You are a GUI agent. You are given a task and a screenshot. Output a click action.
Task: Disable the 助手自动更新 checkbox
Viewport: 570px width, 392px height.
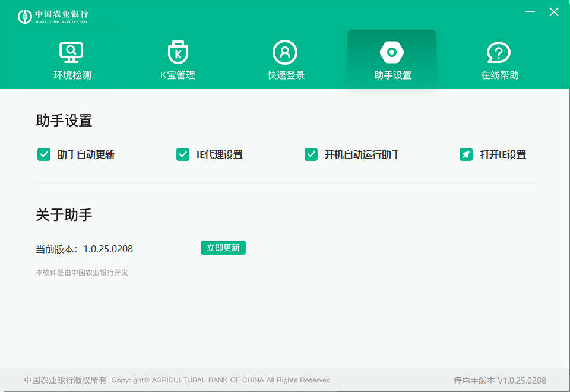[43, 154]
